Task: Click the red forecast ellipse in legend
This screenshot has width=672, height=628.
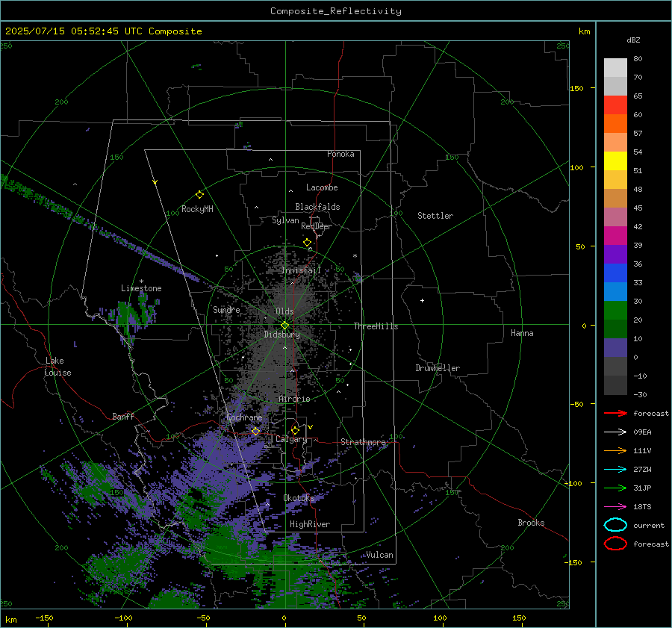Action: coord(615,544)
